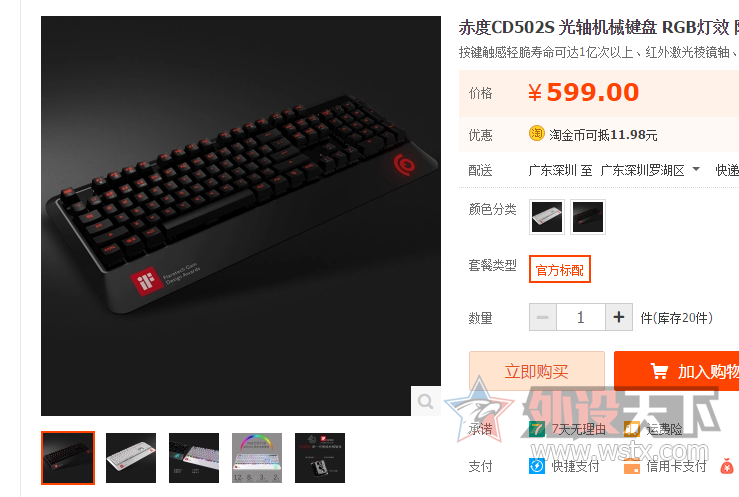Click the green 7-day return icon

click(537, 429)
